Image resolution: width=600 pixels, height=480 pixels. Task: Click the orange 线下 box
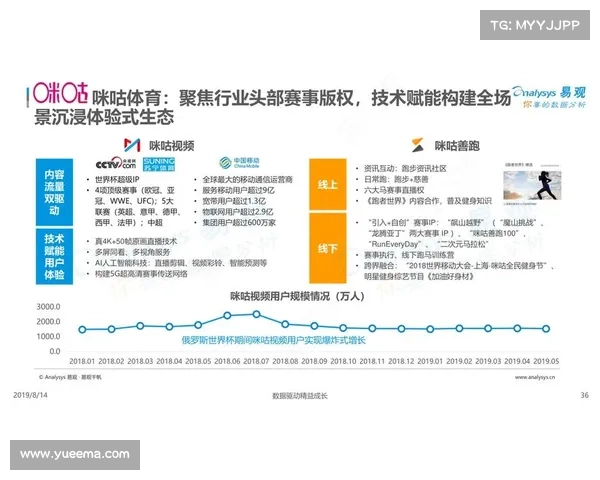[328, 248]
